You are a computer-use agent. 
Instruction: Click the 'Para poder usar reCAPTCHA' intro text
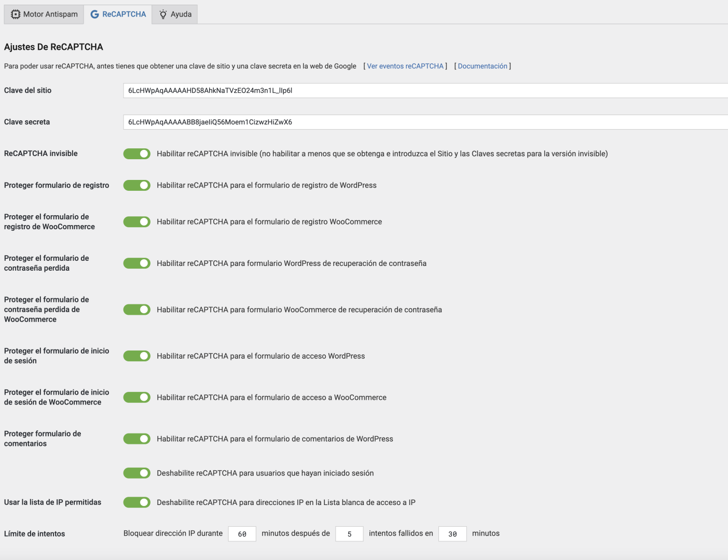pyautogui.click(x=180, y=66)
